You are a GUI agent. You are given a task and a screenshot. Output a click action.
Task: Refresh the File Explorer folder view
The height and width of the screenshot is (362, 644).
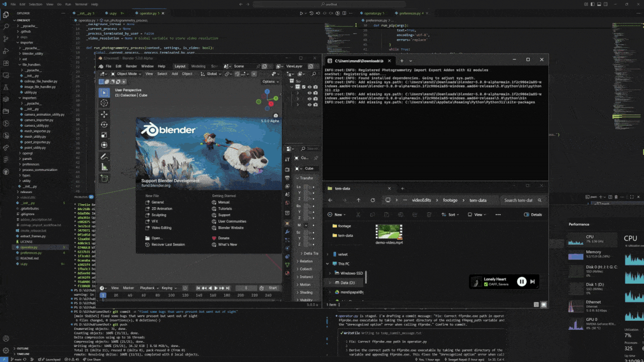point(372,200)
